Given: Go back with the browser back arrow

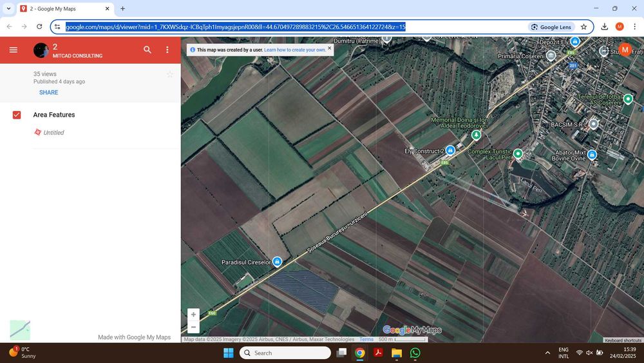Looking at the screenshot, I should click(9, 26).
